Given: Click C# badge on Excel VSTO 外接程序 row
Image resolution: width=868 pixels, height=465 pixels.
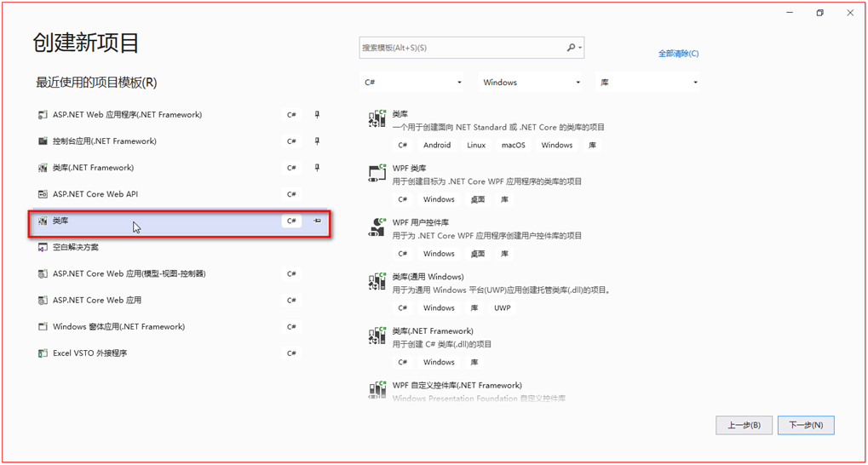Looking at the screenshot, I should coord(291,353).
